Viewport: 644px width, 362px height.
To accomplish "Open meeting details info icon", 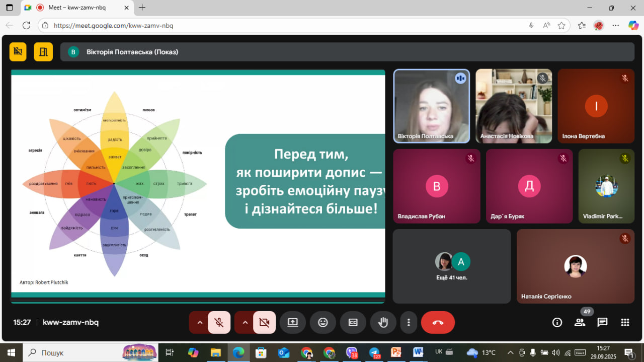I will click(x=557, y=323).
